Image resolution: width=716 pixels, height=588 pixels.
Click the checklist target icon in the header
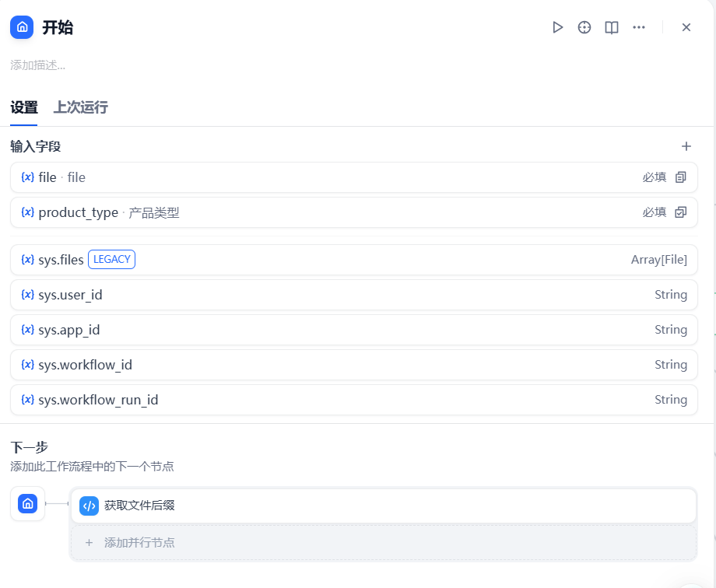pyautogui.click(x=584, y=27)
